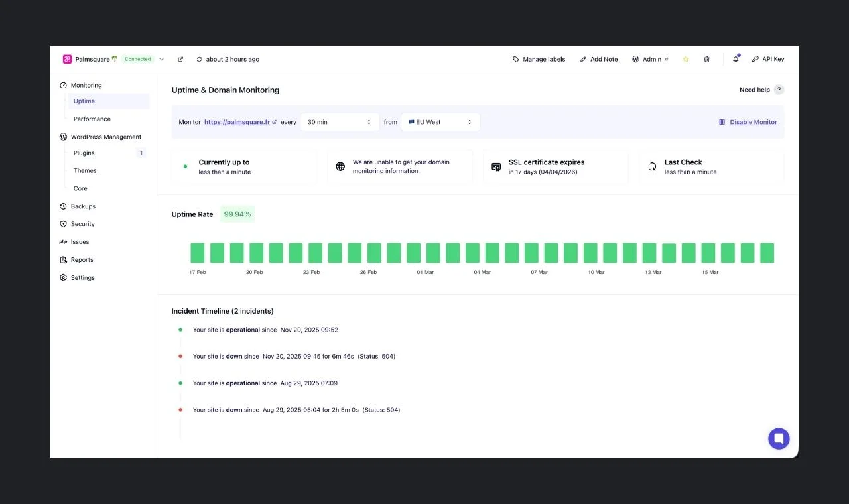Click the 17 Feb uptime bar
This screenshot has height=504, width=849.
[x=197, y=253]
